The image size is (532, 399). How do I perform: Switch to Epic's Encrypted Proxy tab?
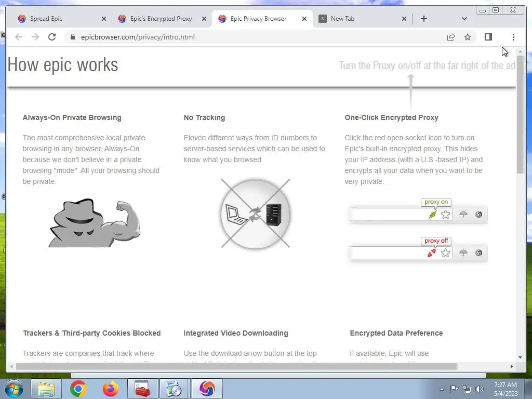point(161,19)
